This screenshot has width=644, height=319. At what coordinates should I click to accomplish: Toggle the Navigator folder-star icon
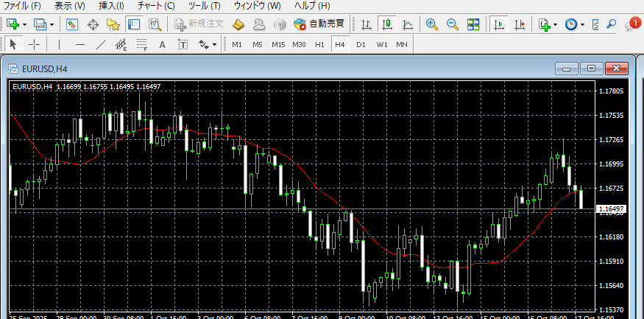[113, 24]
